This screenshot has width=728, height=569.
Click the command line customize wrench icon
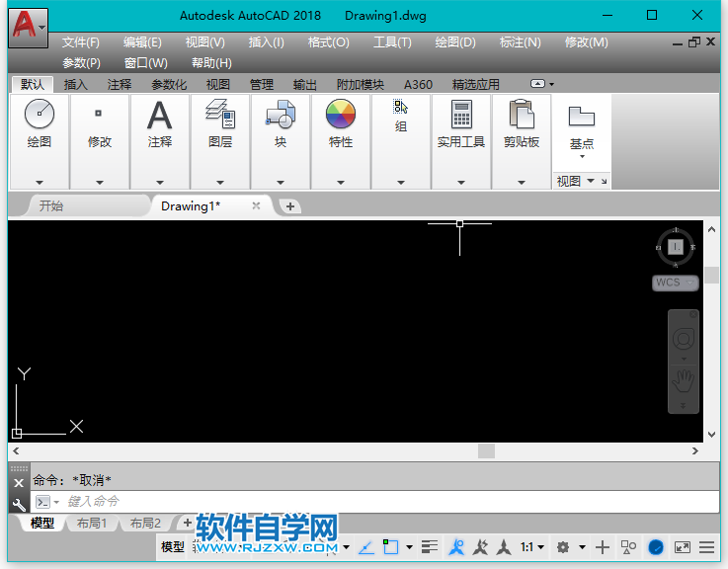click(19, 505)
